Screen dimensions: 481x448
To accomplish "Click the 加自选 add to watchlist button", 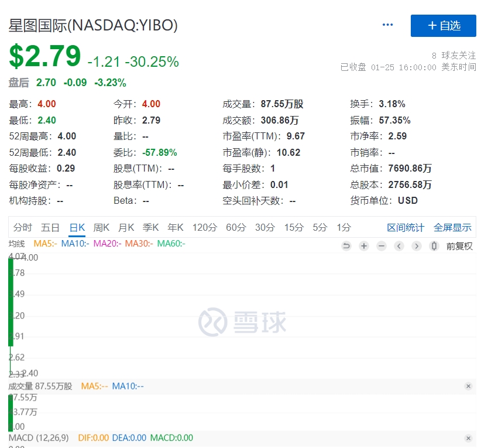I will click(x=443, y=26).
